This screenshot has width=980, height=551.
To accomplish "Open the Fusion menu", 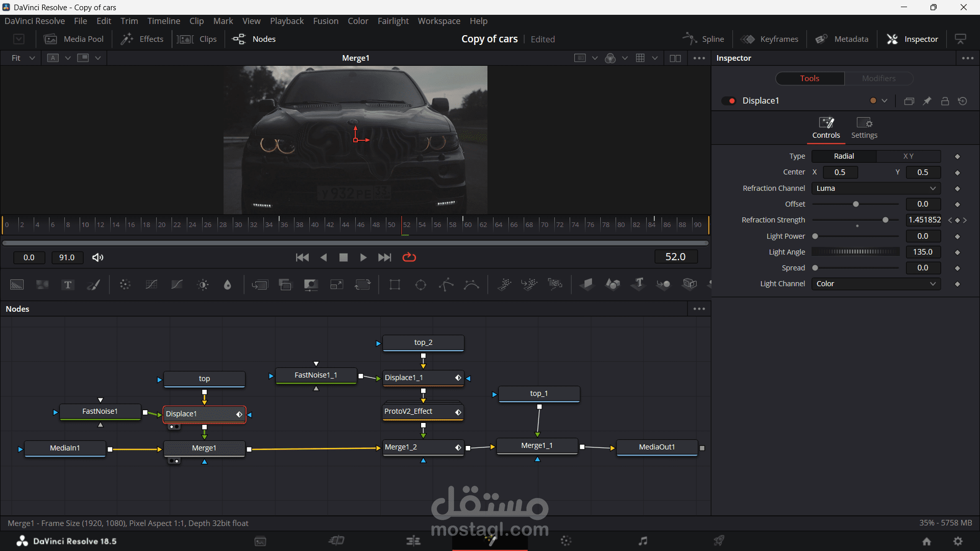I will [326, 21].
